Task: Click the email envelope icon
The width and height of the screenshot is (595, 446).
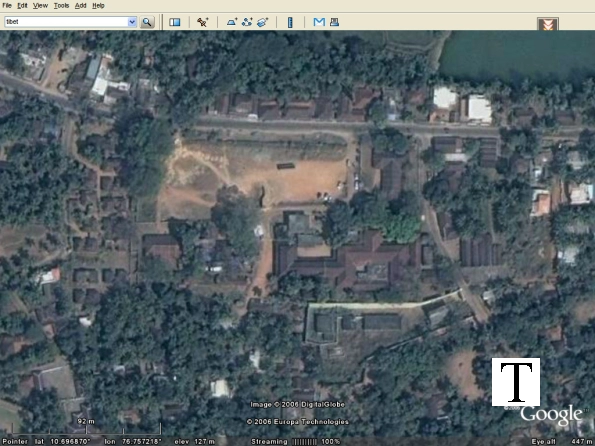Action: pyautogui.click(x=319, y=22)
